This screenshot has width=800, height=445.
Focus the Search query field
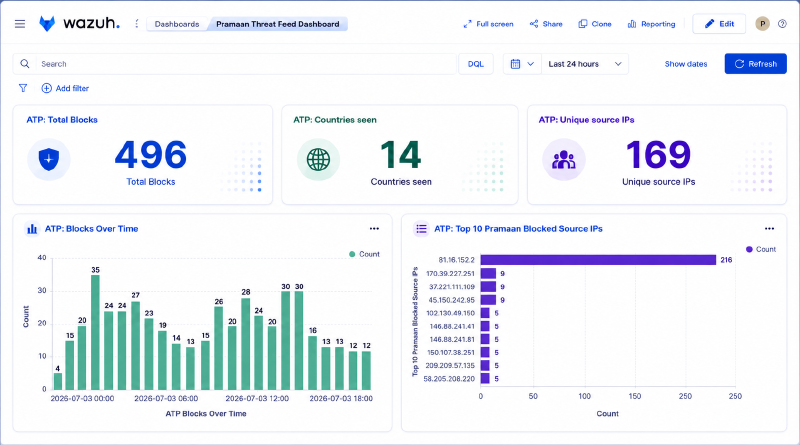pyautogui.click(x=246, y=64)
